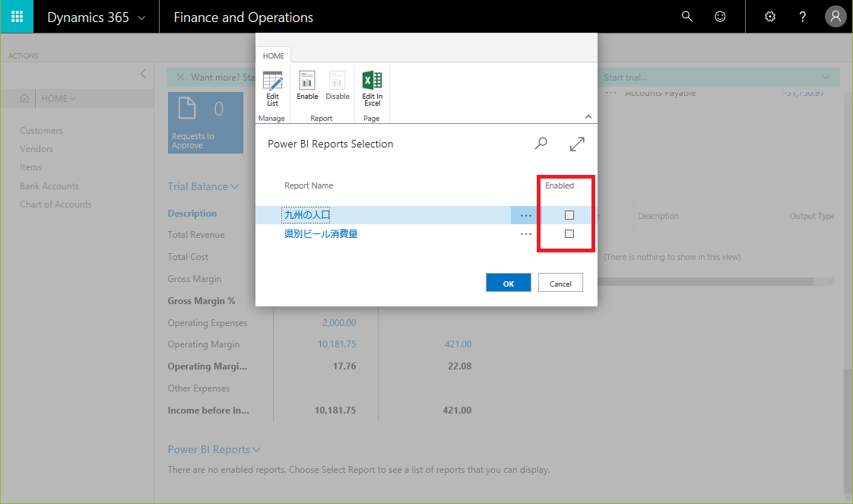This screenshot has width=853, height=504.
Task: Choose the Disable report ribbon icon
Action: click(338, 85)
